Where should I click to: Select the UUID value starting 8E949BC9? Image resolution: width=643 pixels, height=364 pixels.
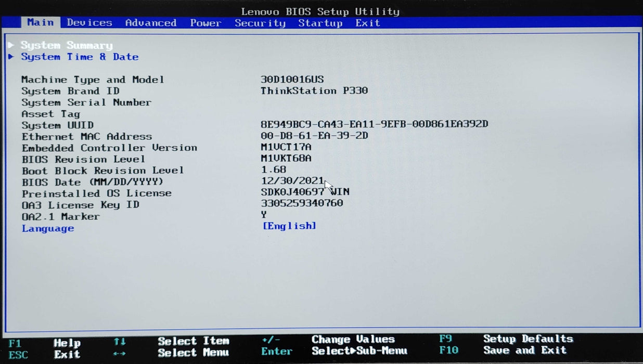375,124
